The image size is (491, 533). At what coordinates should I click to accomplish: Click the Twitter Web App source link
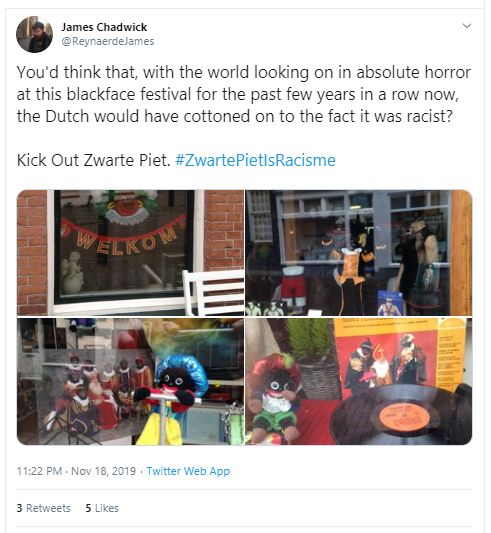pyautogui.click(x=188, y=471)
